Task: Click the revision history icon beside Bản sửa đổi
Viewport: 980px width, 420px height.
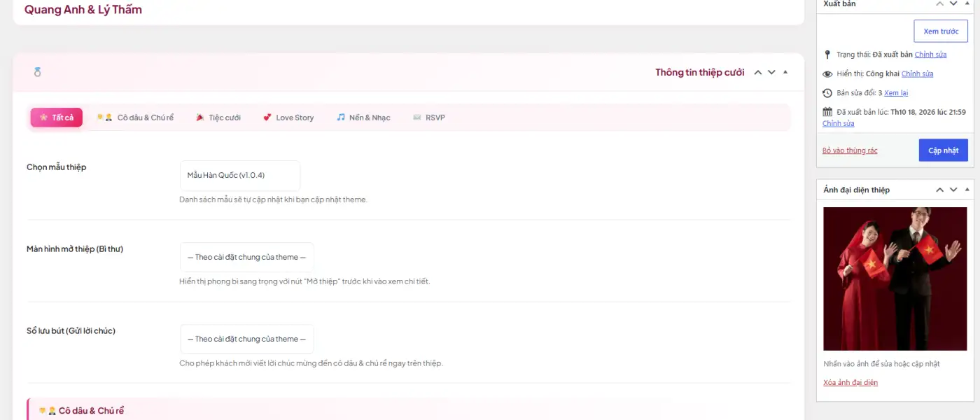Action: 827,92
